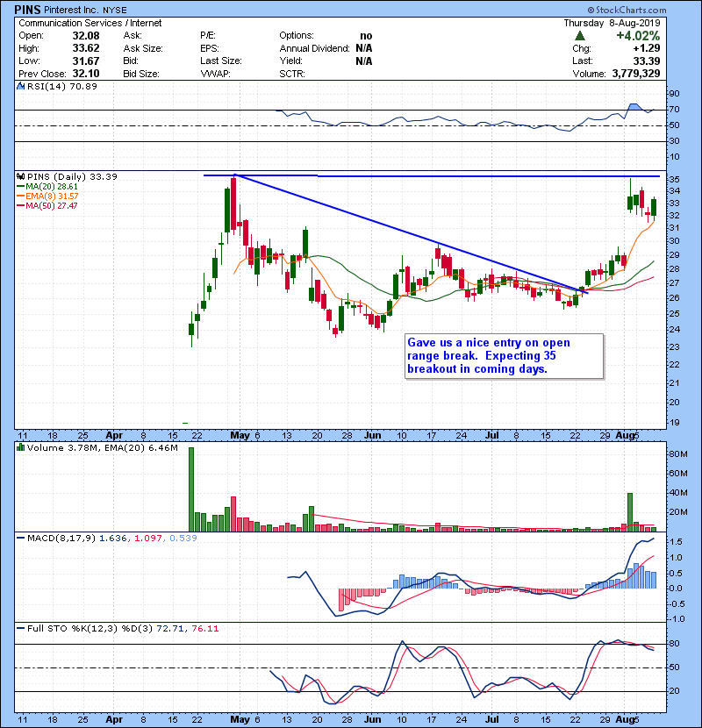Click the 80M mark on volume scale
The width and height of the screenshot is (702, 728).
click(x=677, y=454)
